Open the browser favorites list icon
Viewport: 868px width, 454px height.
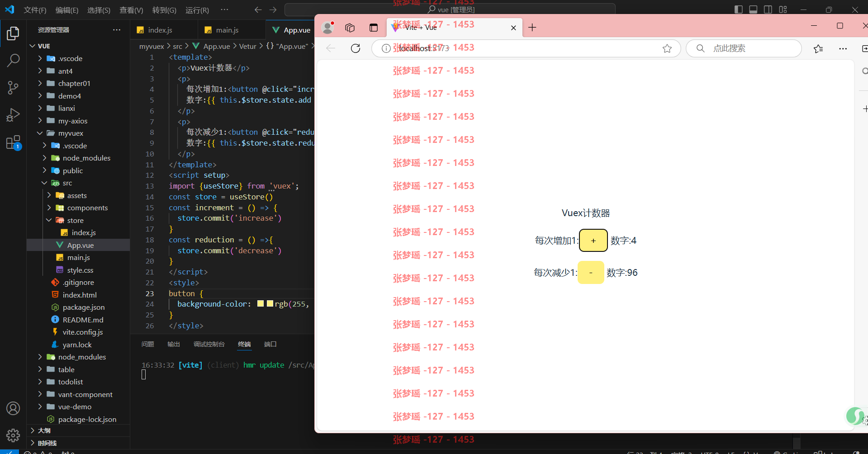[818, 48]
